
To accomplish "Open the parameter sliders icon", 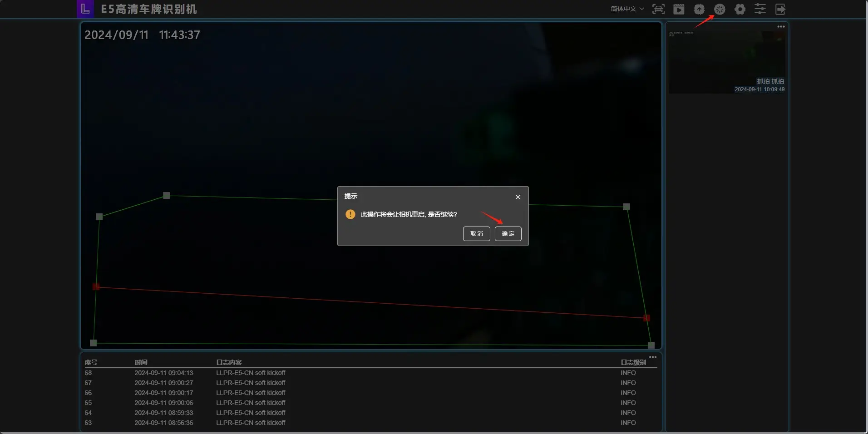I will point(760,9).
